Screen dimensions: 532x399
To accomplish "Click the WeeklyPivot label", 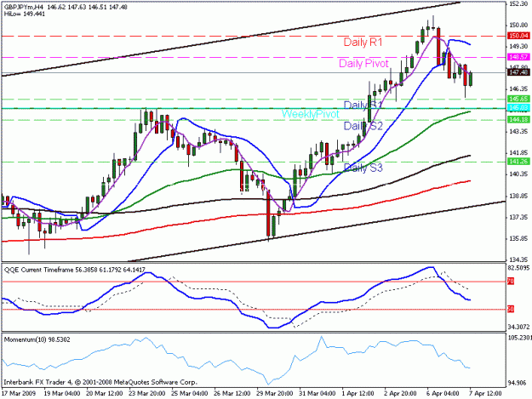I will tap(310, 114).
